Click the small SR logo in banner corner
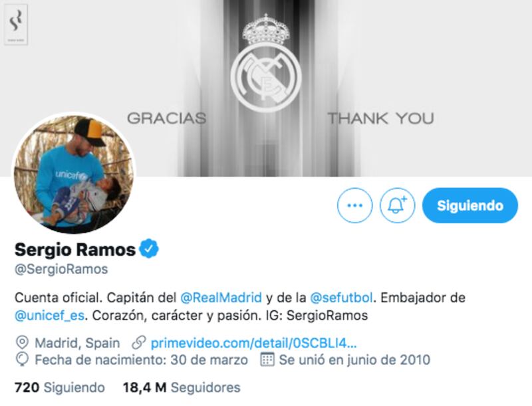The width and height of the screenshot is (532, 406). coord(16,25)
